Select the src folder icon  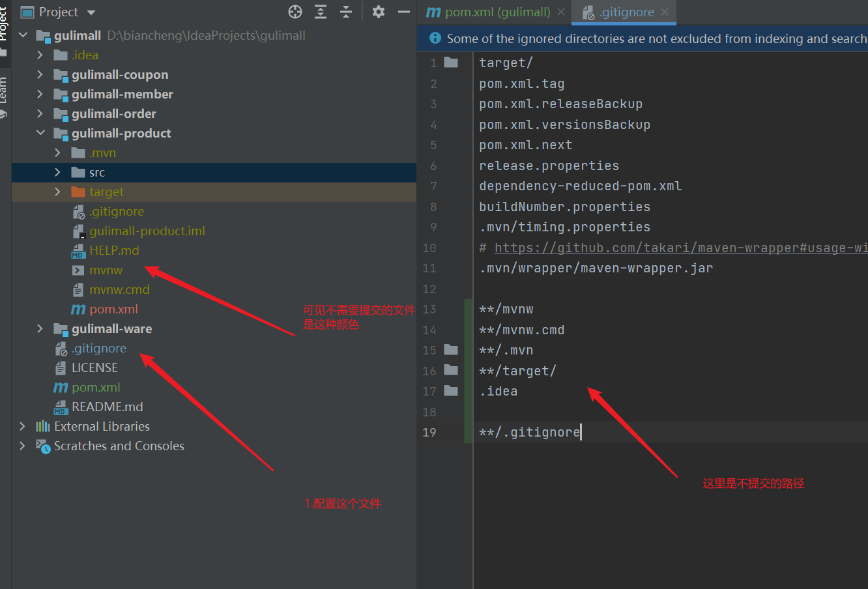click(78, 172)
